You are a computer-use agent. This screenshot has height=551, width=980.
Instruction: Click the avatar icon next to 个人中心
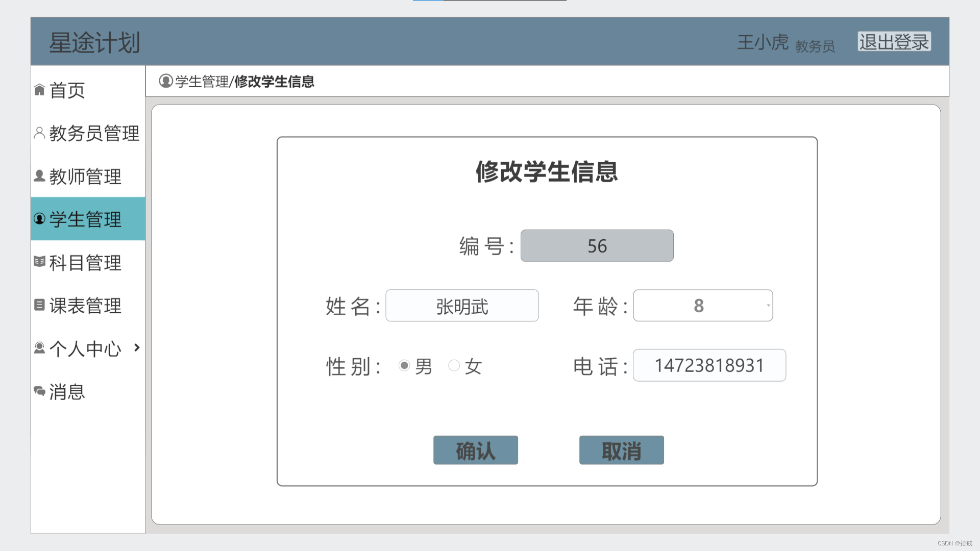pos(39,348)
